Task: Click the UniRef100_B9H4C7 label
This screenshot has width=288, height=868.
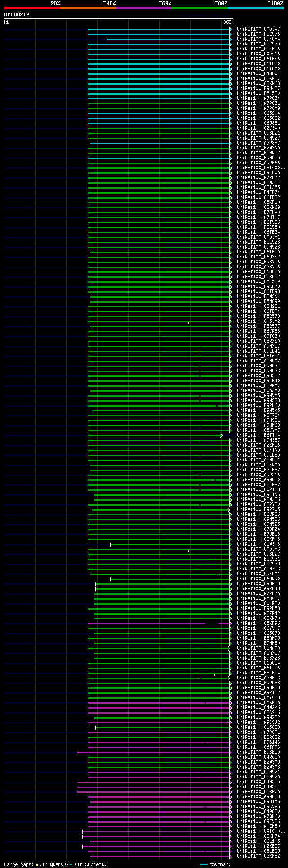Action: (x=258, y=89)
